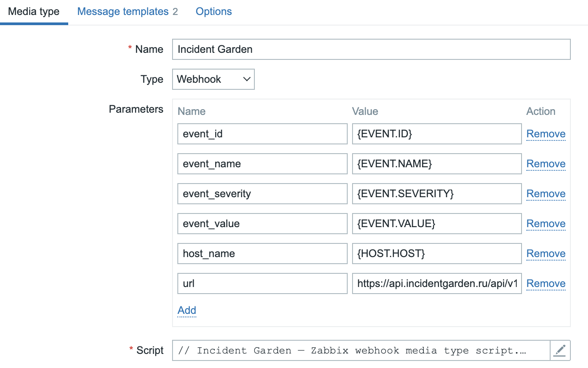Screen dimensions: 588x368
Task: Add a new parameter row
Action: [x=187, y=310]
